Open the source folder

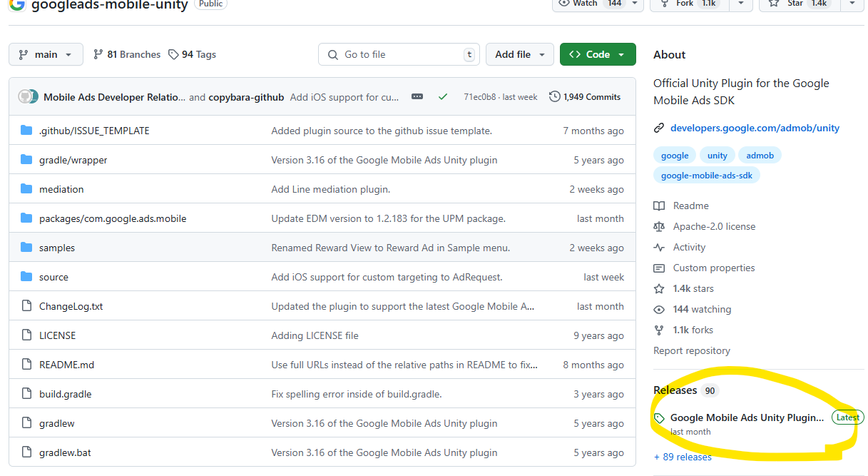[x=53, y=277]
